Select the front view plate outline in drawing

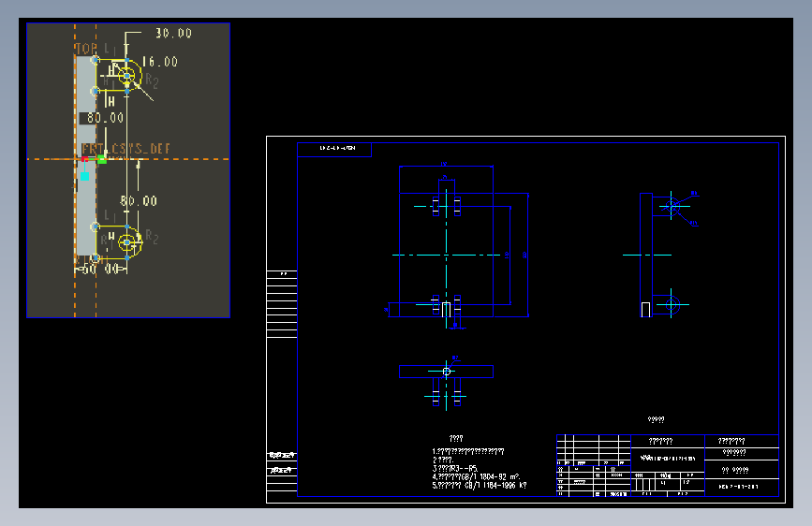(x=446, y=255)
